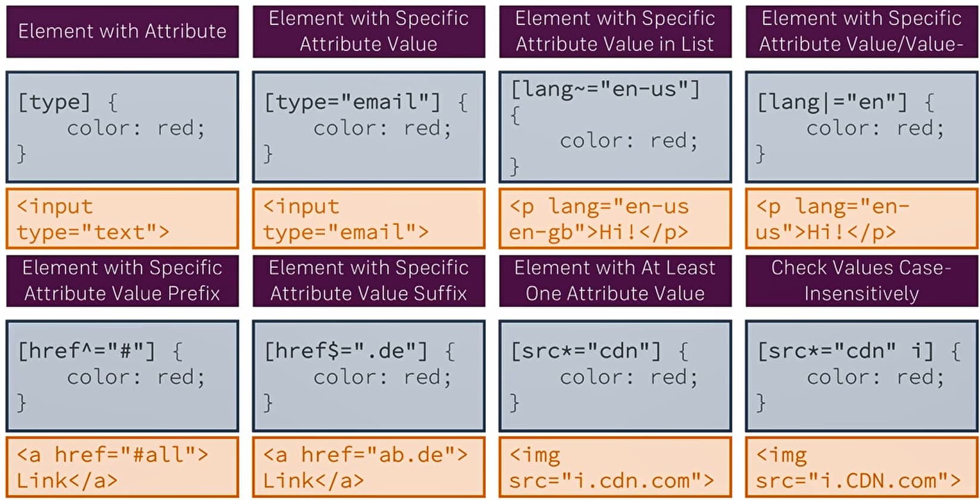Select the [type="email"] code box
Image resolution: width=980 pixels, height=501 pixels.
pyautogui.click(x=369, y=127)
